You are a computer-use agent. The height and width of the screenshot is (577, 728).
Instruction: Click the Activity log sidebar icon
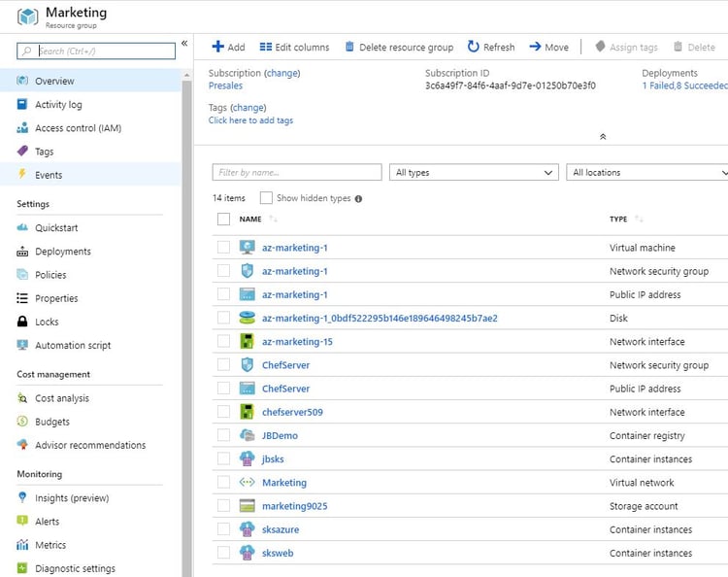[21, 104]
